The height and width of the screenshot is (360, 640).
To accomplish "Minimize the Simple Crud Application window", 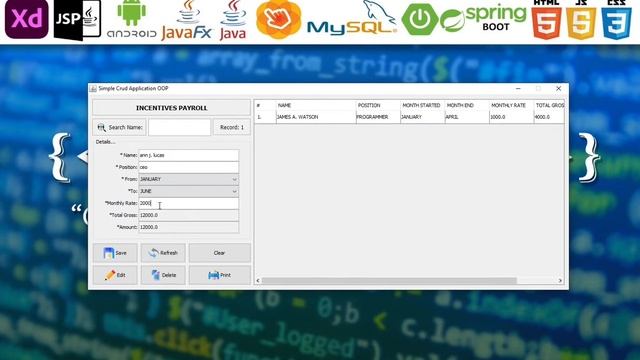I will click(x=518, y=89).
